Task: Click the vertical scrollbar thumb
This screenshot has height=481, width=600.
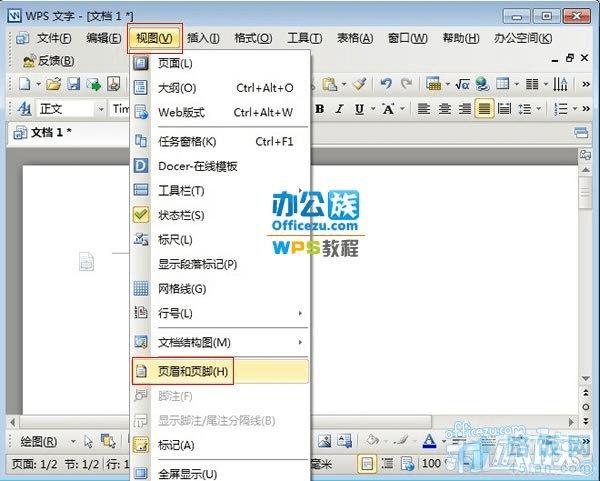Action: click(585, 192)
